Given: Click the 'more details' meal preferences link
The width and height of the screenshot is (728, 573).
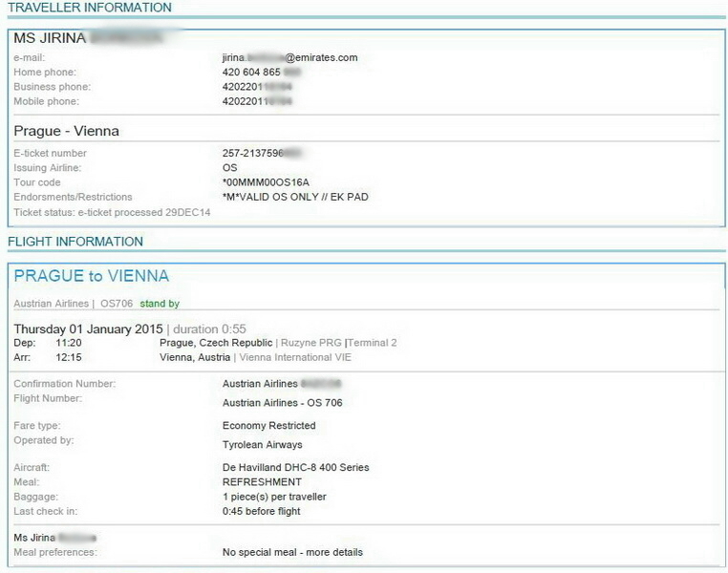Looking at the screenshot, I should click(334, 552).
